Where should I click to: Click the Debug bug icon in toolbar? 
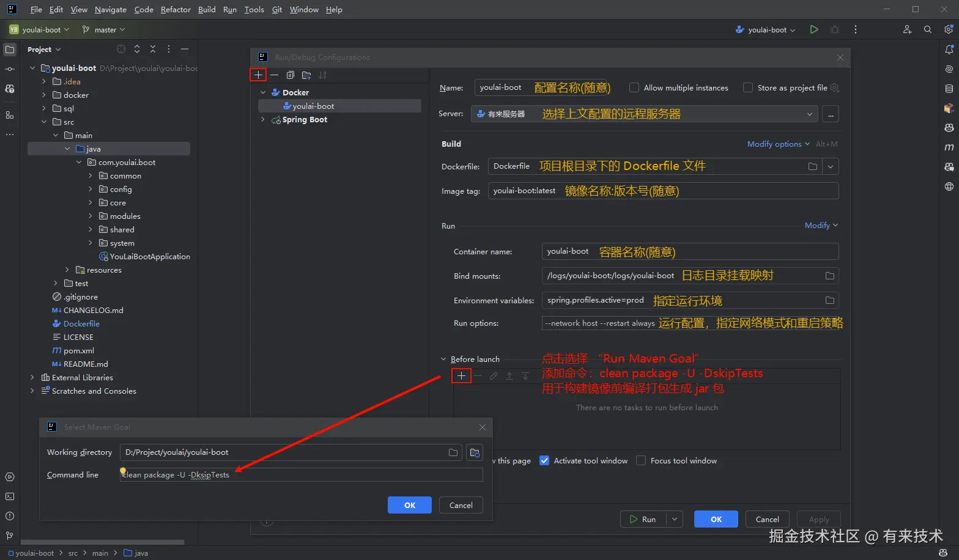tap(835, 29)
